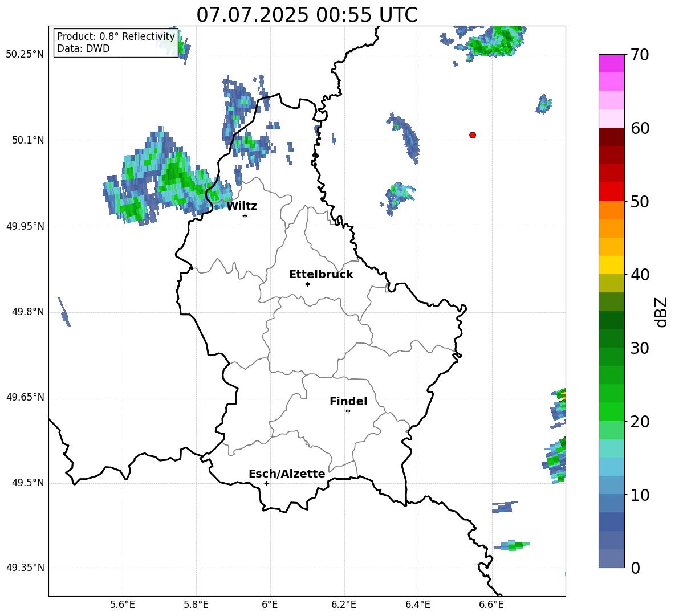Click the 5.6°E longitude label
Screen dimensions: 675x616
point(123,605)
